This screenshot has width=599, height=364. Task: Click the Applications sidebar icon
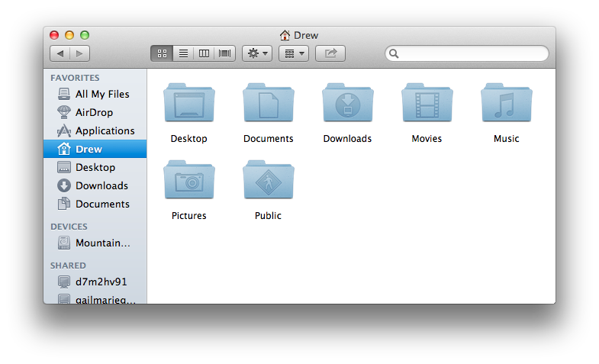pos(64,130)
